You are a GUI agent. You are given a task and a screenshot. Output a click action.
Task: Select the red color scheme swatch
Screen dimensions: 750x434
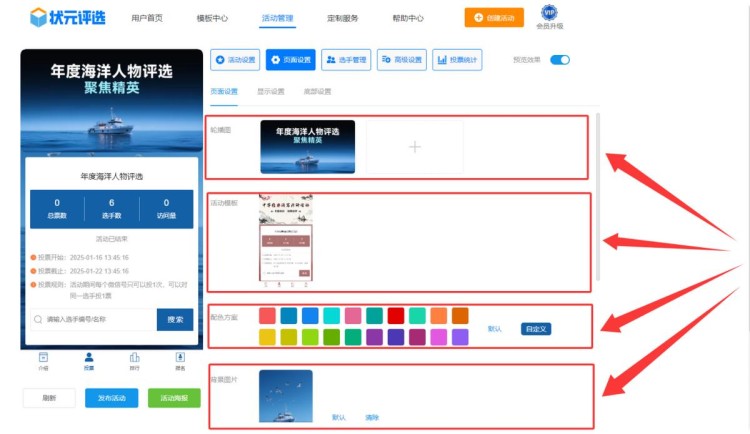(396, 316)
